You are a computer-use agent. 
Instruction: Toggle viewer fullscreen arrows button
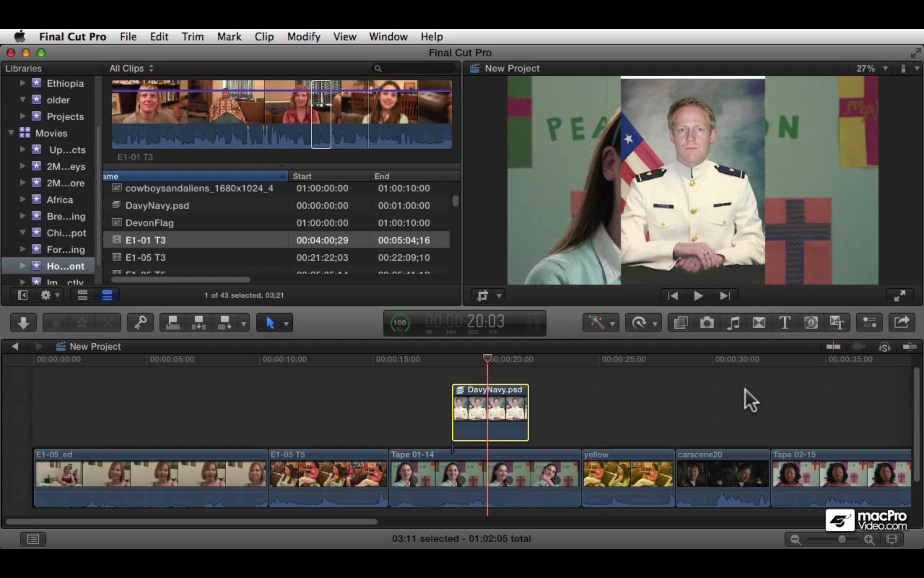[x=899, y=296]
